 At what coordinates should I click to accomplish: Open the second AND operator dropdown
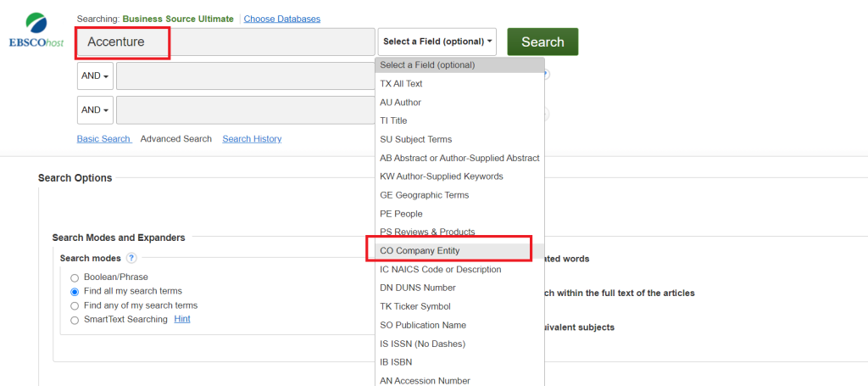pos(95,110)
